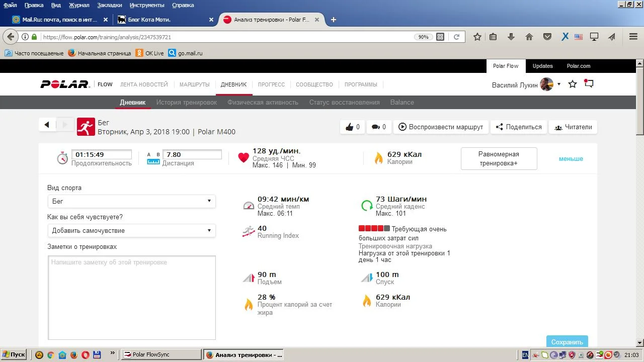The width and height of the screenshot is (644, 362).
Task: Click the Running Index runner icon
Action: point(249,231)
